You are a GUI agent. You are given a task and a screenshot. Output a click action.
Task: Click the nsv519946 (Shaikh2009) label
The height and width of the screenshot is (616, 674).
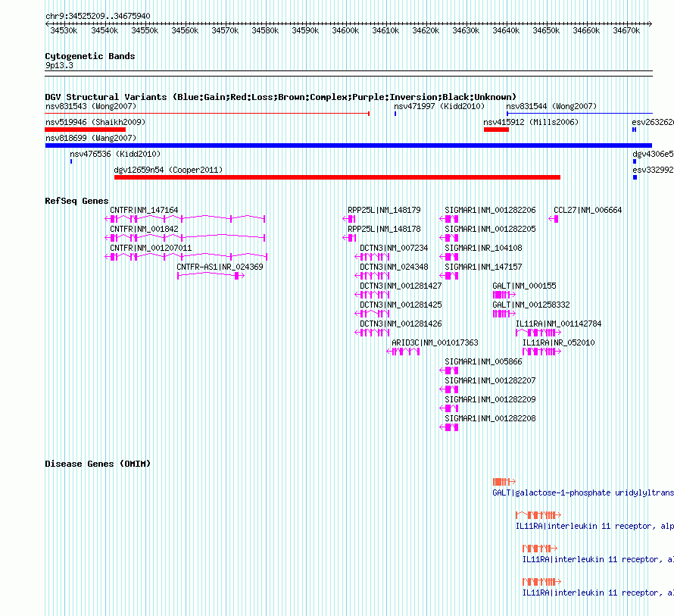(95, 122)
